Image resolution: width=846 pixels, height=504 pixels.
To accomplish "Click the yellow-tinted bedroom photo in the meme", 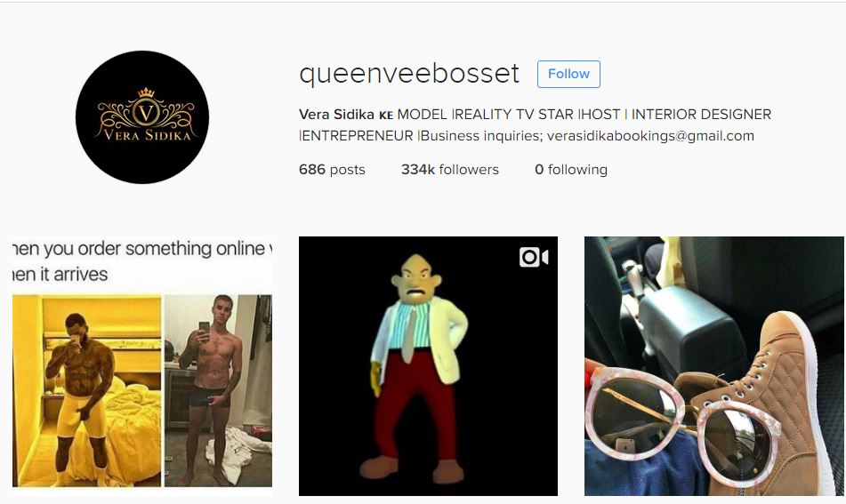I will tap(87, 390).
